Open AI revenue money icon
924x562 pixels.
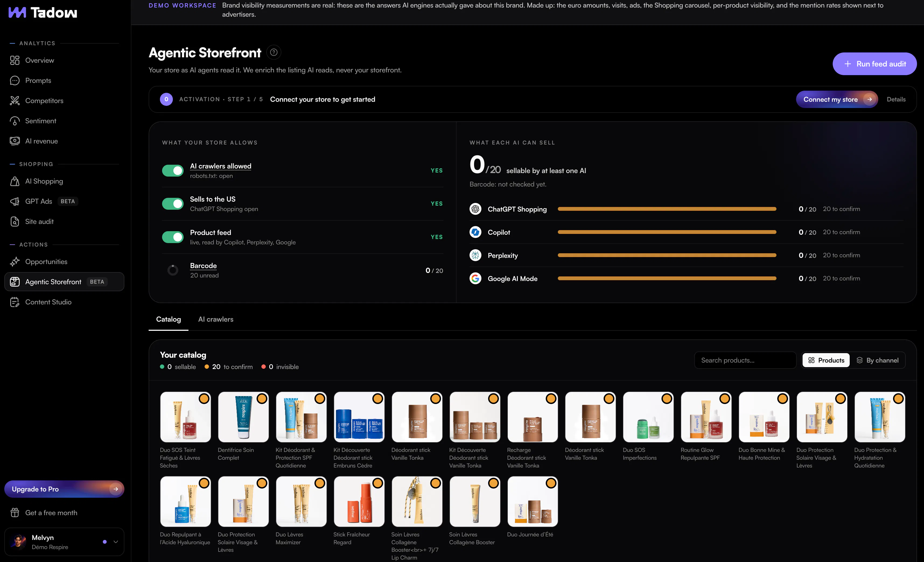click(x=15, y=141)
